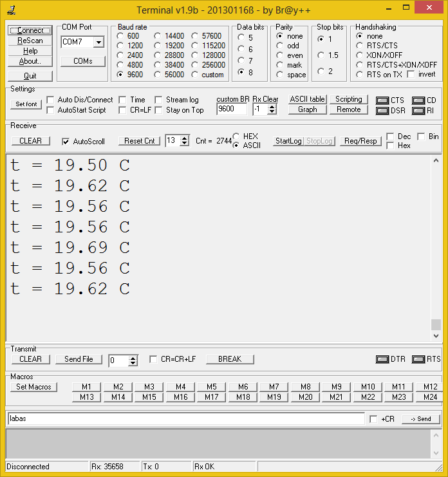Open the Remote button

click(348, 109)
